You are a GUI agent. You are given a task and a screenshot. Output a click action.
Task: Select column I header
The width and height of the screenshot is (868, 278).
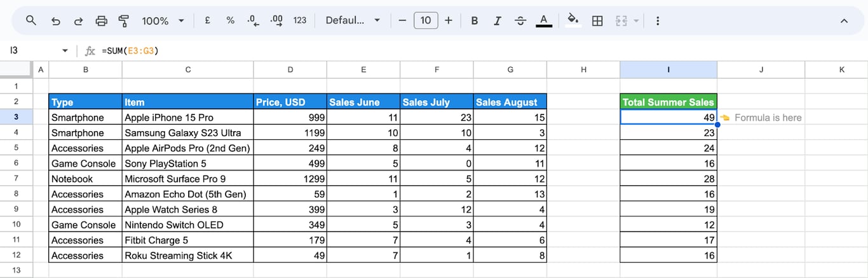(668, 69)
